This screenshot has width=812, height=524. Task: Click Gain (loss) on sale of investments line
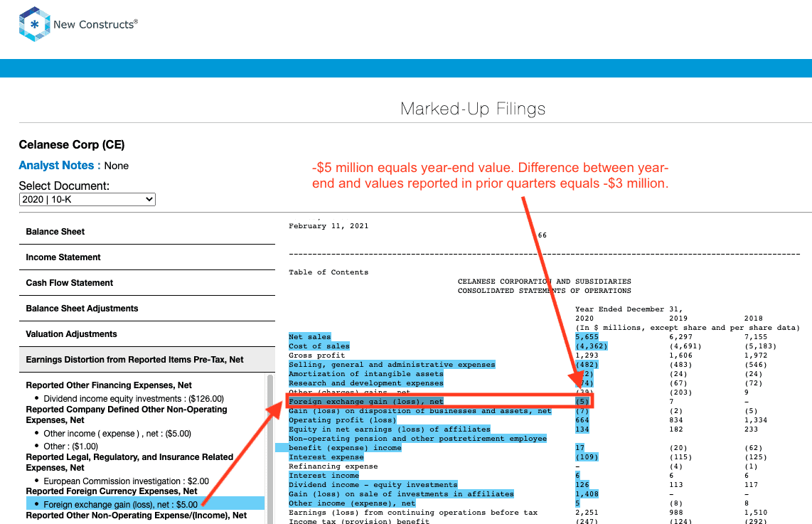click(401, 494)
